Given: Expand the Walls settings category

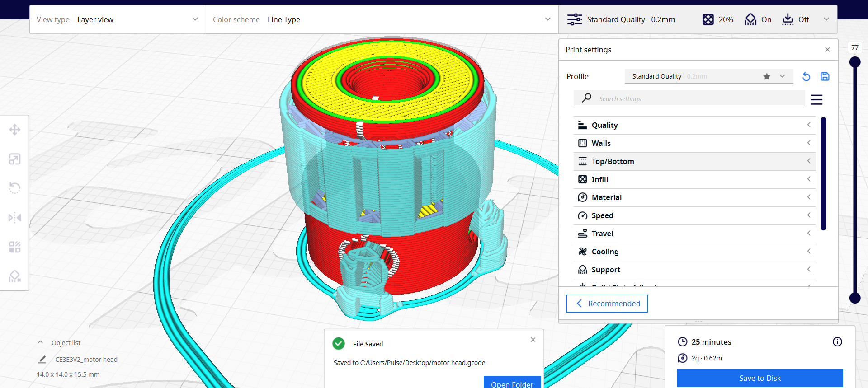Looking at the screenshot, I should 694,143.
